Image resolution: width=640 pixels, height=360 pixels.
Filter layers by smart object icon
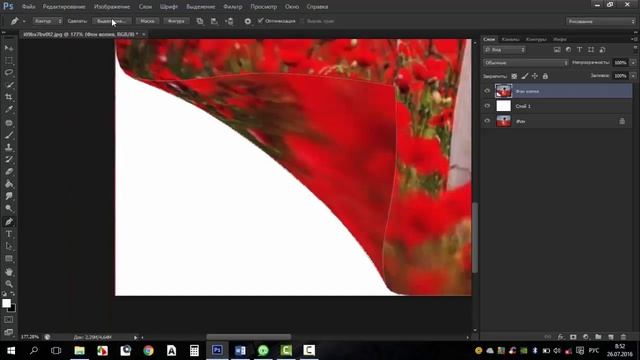[602, 50]
